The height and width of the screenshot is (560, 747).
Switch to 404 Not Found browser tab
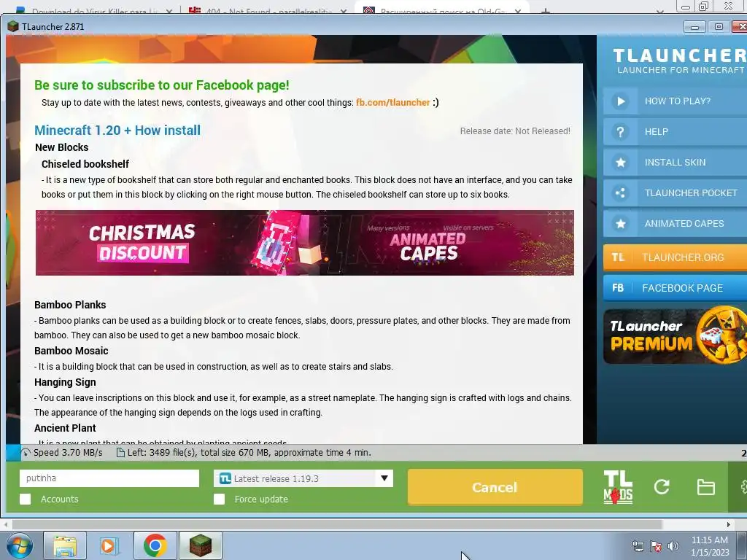(x=267, y=10)
